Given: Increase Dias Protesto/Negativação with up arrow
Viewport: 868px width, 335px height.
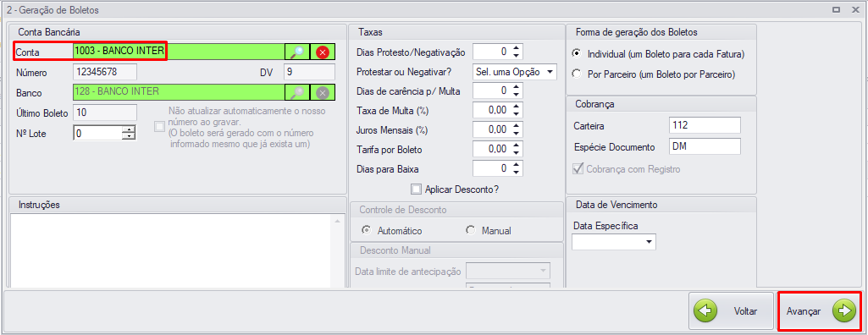Looking at the screenshot, I should coord(517,49).
